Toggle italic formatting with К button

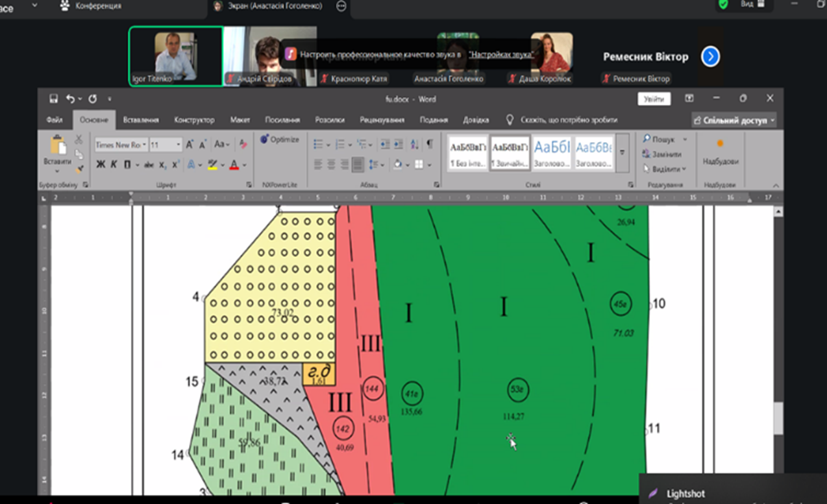point(114,165)
